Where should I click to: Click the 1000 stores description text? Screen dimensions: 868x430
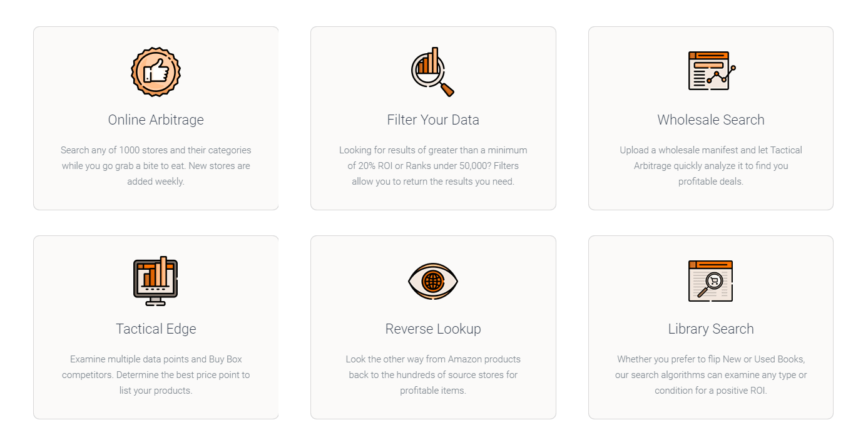(x=156, y=166)
